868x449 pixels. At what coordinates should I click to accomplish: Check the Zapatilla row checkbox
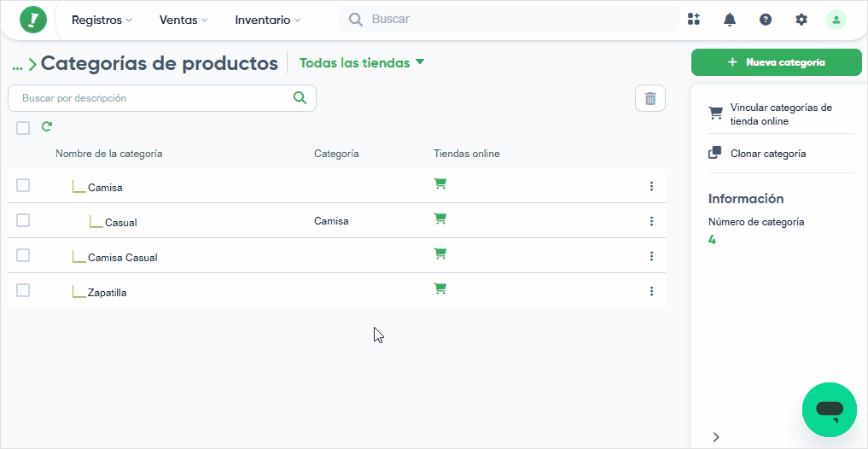click(x=23, y=290)
